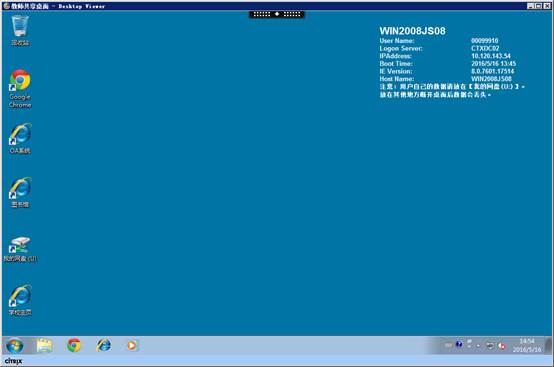Expand the Desktop Viewer toolbar handle at top
Screen dimensions: 554x367
[x=277, y=14]
